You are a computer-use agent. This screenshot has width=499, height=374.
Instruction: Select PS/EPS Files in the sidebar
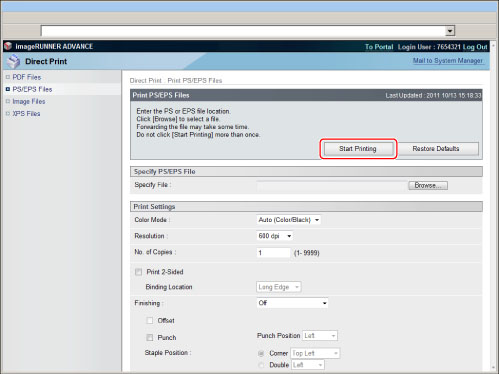pyautogui.click(x=32, y=89)
